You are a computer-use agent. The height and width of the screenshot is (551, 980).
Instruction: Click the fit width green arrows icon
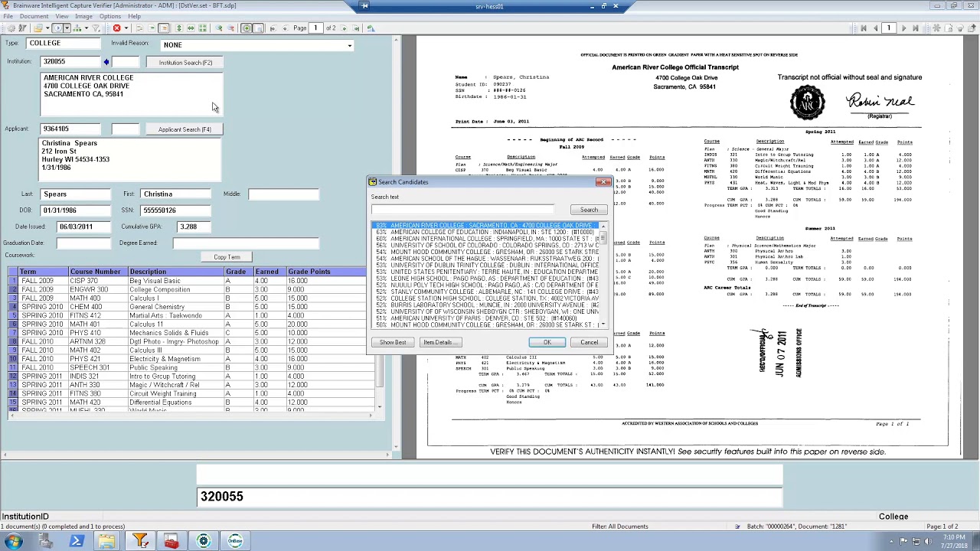pos(191,28)
